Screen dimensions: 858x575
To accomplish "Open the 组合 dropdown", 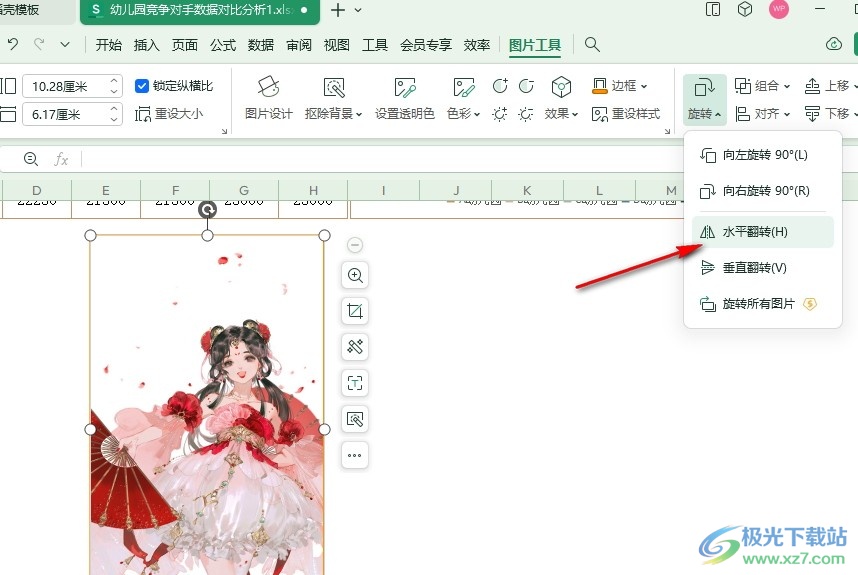I will click(762, 86).
